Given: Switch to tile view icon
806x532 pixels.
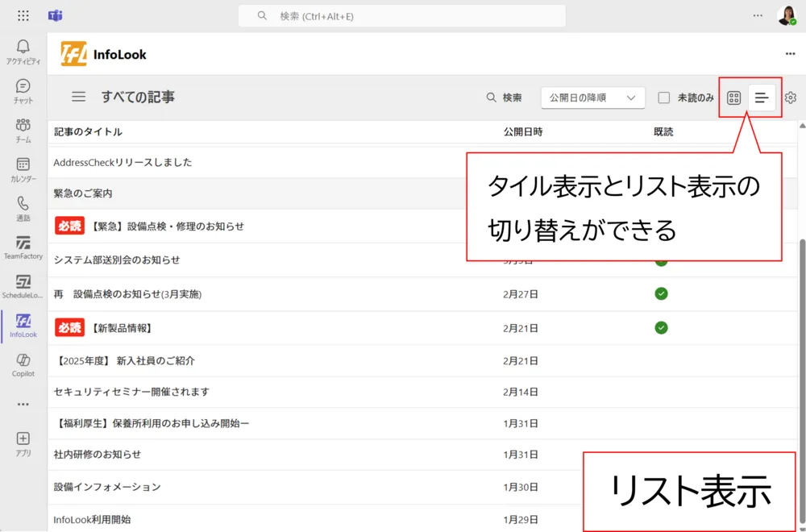Looking at the screenshot, I should point(733,98).
